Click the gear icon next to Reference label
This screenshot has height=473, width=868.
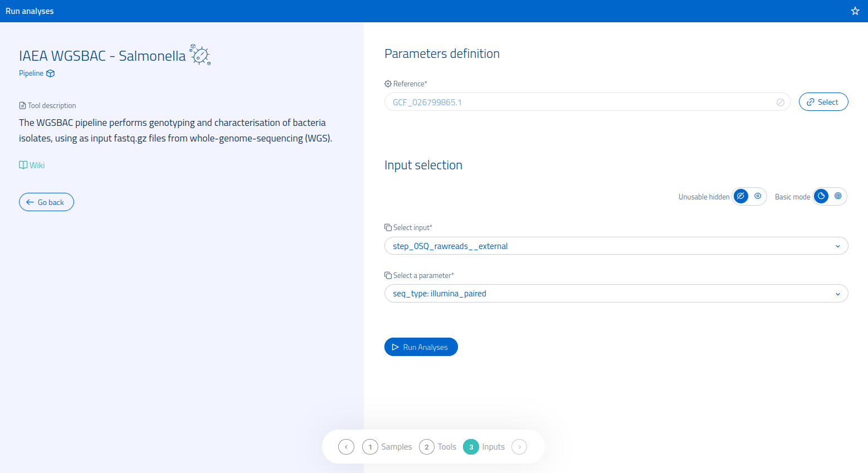pos(388,84)
